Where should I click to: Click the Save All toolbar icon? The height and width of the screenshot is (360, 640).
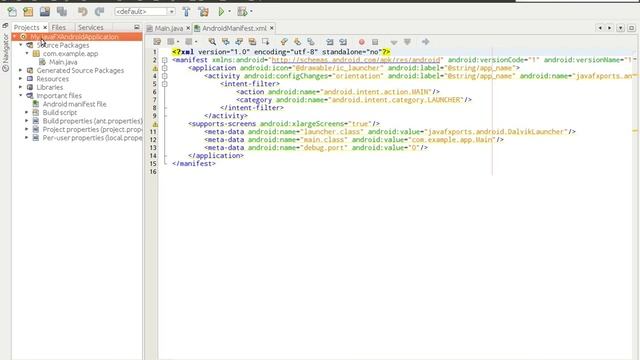(x=62, y=12)
